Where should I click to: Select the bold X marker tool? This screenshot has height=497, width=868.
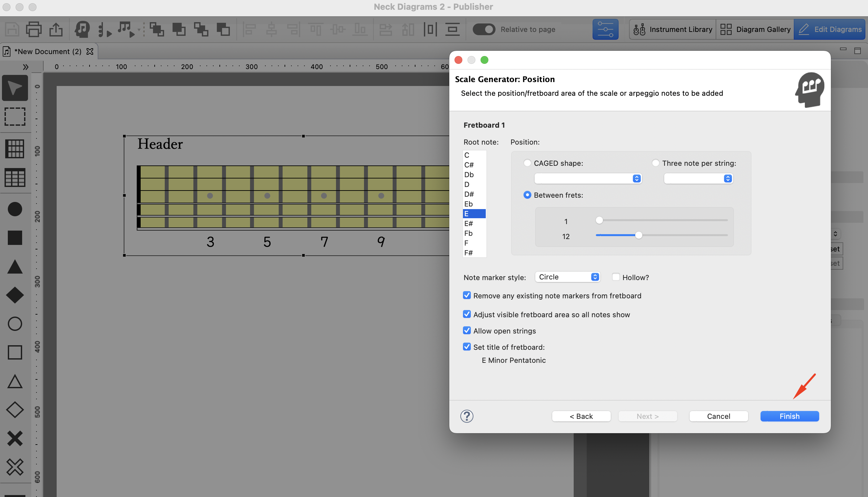point(15,438)
